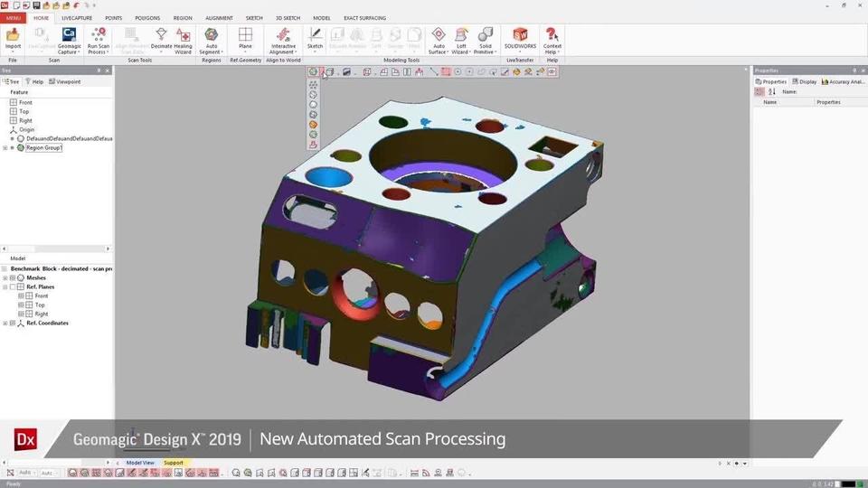Switch to the POLYGONS ribbon tab
Viewport: 868px width, 488px height.
coord(147,18)
